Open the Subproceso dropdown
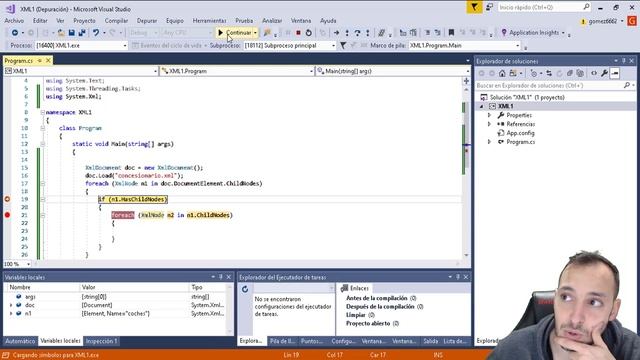The height and width of the screenshot is (360, 640). (x=333, y=46)
